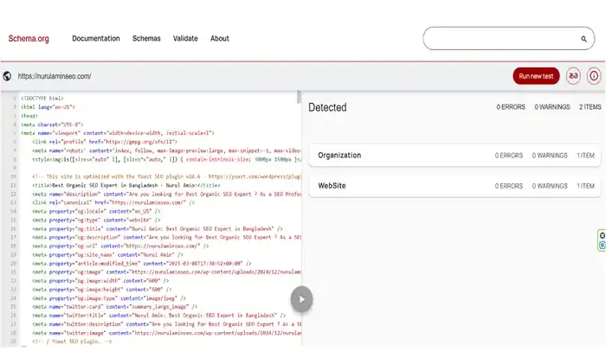The width and height of the screenshot is (606, 364).
Task: Expand the Organization result row
Action: click(x=455, y=155)
